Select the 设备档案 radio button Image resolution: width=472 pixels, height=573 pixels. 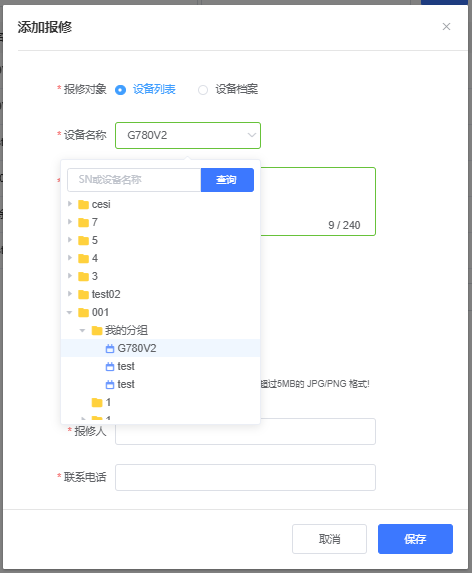click(203, 90)
